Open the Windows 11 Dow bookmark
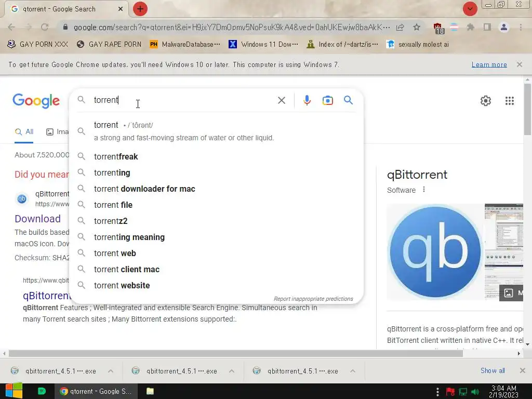Image resolution: width=532 pixels, height=399 pixels. coord(263,45)
